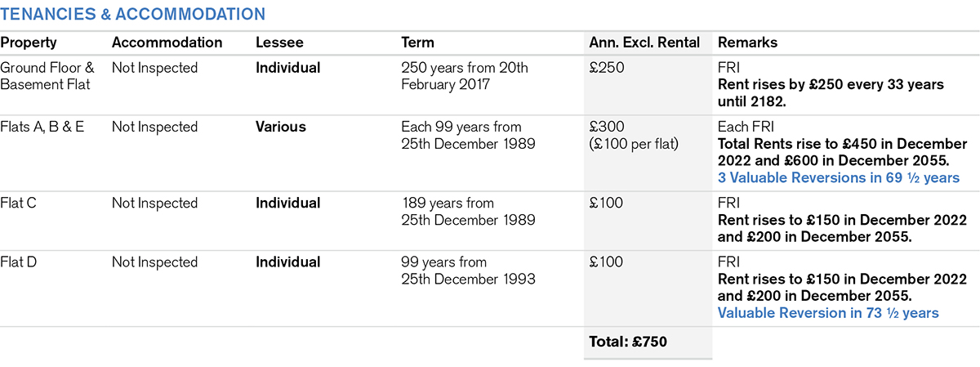Click the 189 years from 25th December 1989 term
The width and height of the screenshot is (980, 367).
(x=468, y=212)
